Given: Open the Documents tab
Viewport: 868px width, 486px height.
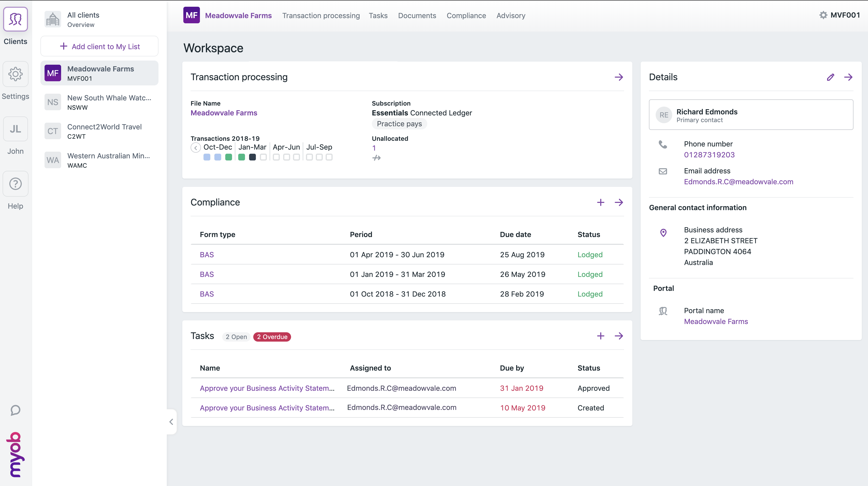Looking at the screenshot, I should click(x=417, y=16).
